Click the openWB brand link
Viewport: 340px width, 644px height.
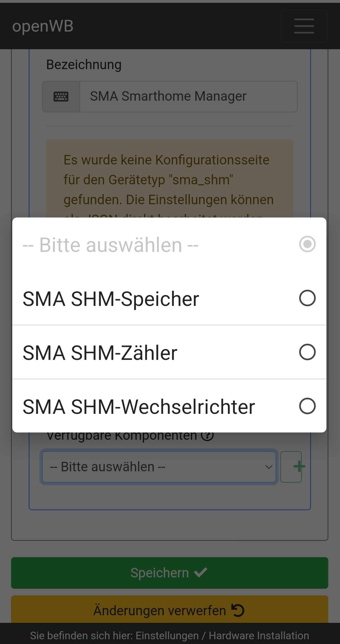click(x=43, y=26)
